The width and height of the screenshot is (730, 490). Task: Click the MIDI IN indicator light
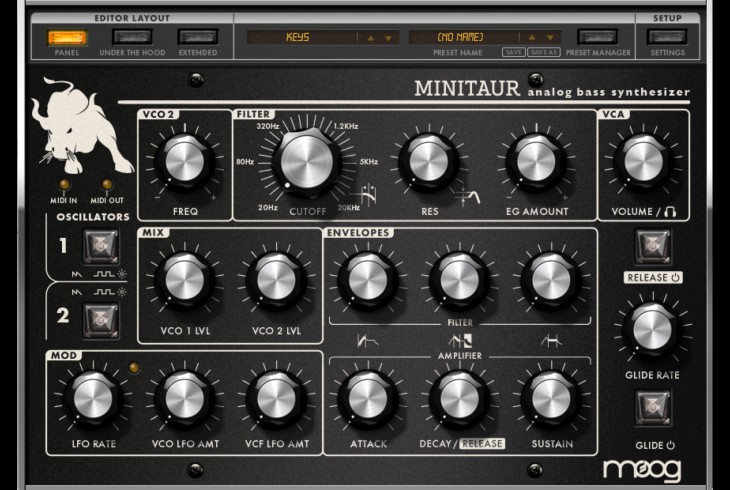(65, 185)
